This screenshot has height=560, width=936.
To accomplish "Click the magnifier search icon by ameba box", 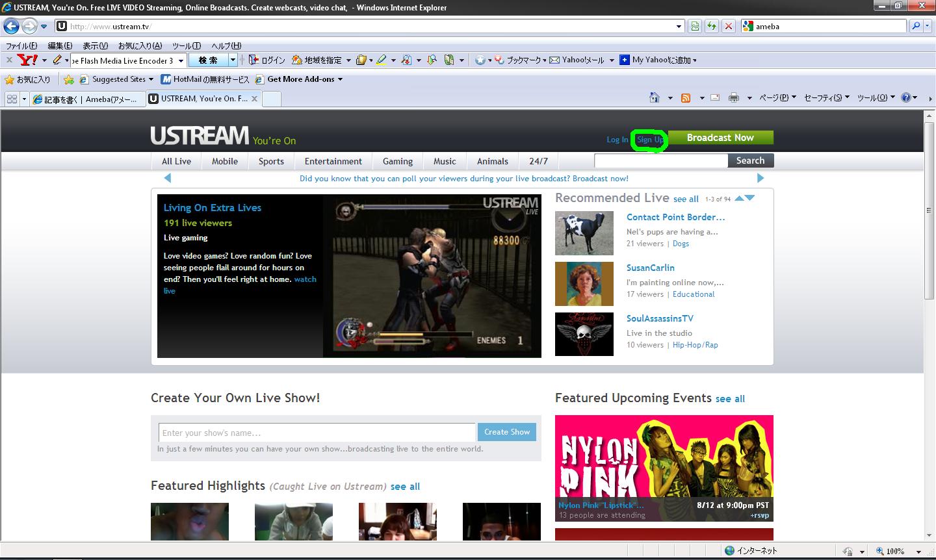I will 916,26.
